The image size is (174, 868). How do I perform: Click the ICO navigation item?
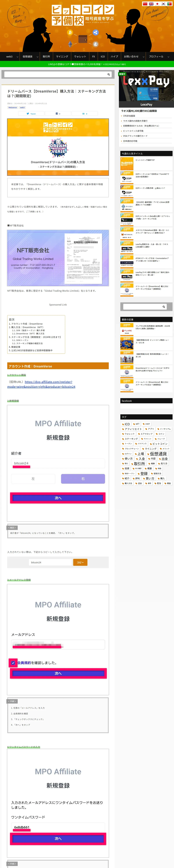click(103, 57)
